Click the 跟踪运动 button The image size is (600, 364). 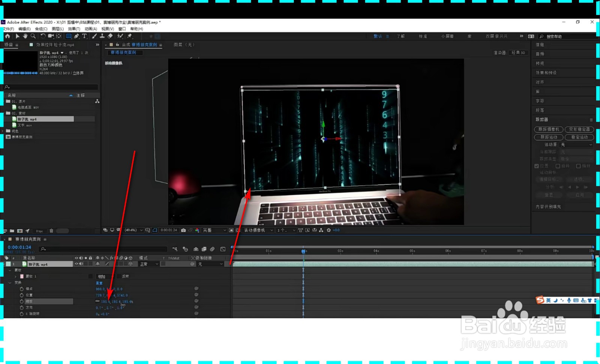(x=549, y=137)
